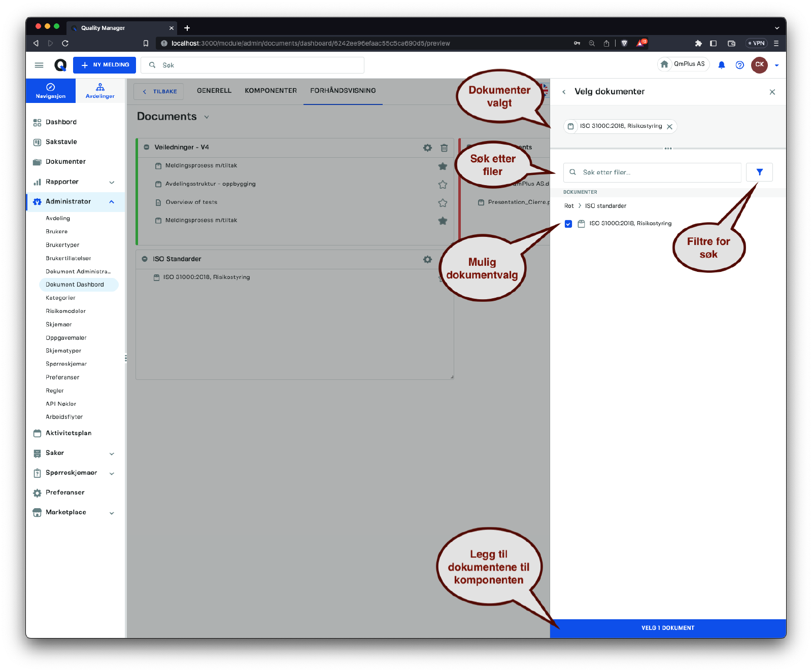
Task: Delete Veiledninger - V4 via trash icon
Action: (x=444, y=148)
